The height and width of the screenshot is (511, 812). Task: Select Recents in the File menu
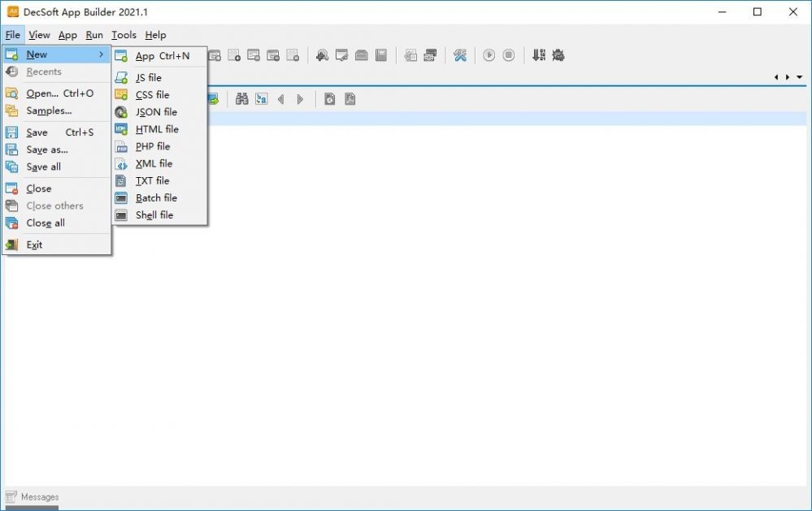tap(57, 71)
